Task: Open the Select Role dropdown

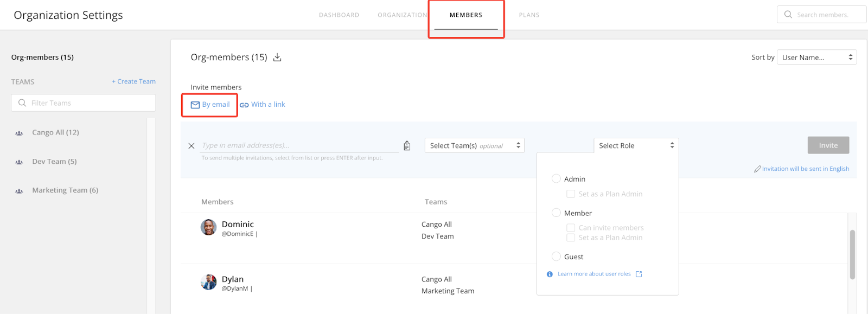Action: pos(636,145)
